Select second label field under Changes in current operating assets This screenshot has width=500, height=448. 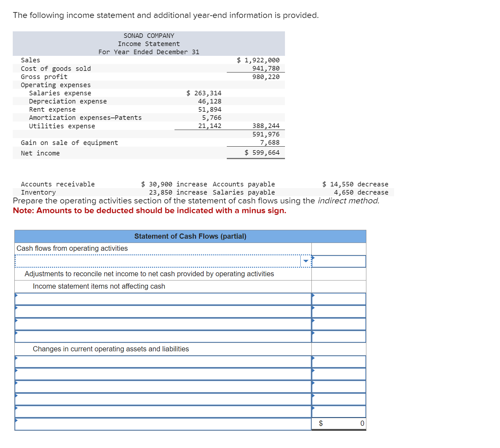pyautogui.click(x=163, y=374)
